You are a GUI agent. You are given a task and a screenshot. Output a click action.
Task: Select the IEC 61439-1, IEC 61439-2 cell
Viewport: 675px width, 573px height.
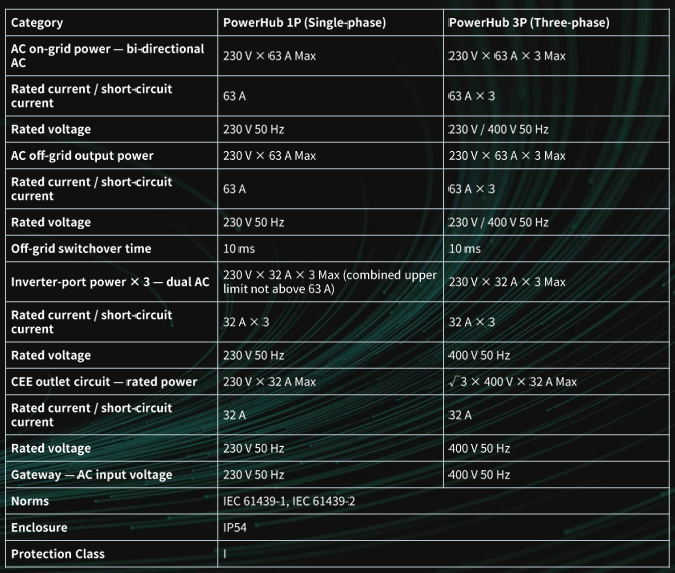pos(443,501)
